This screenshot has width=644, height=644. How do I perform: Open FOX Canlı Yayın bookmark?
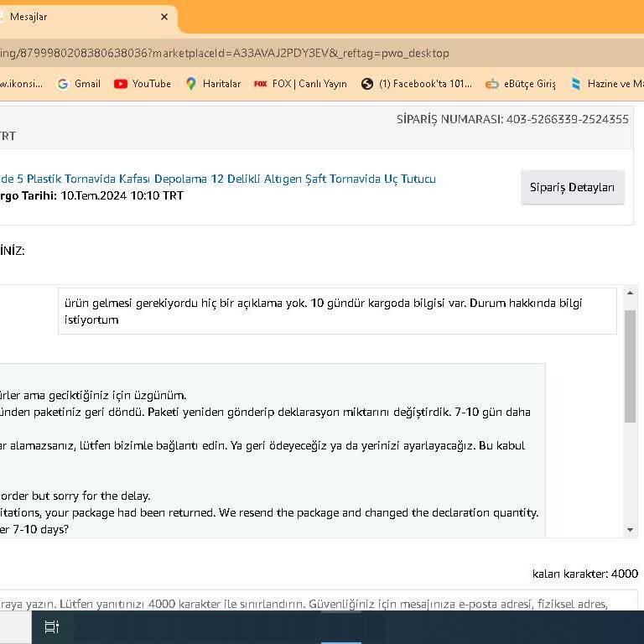pyautogui.click(x=300, y=84)
